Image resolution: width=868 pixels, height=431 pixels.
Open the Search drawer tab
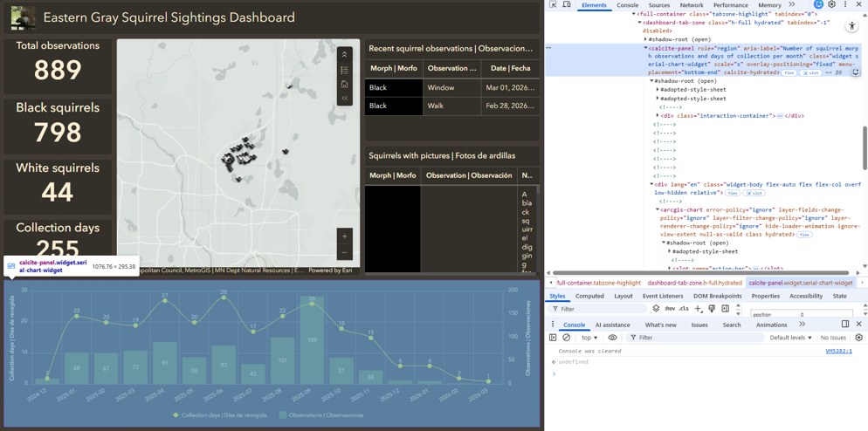click(x=731, y=325)
